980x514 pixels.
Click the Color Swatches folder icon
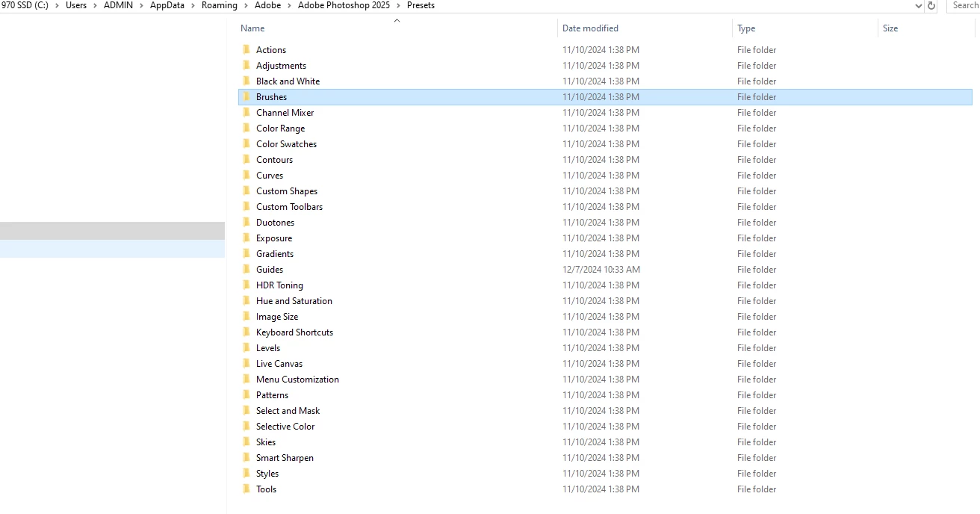(x=246, y=144)
